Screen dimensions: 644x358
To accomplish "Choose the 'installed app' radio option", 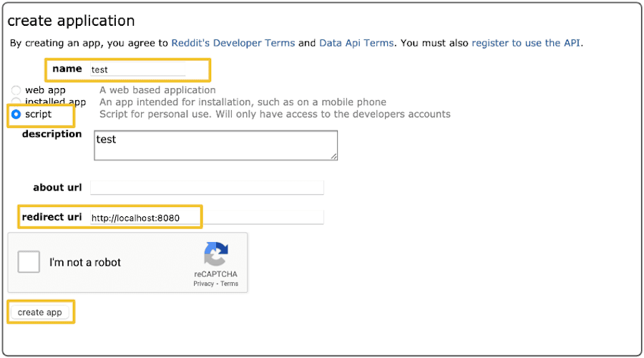I will coord(16,102).
